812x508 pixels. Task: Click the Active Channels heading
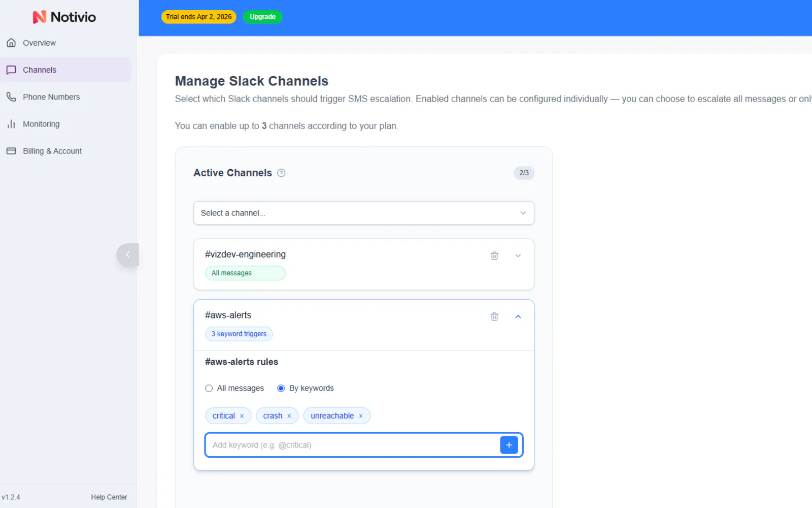[x=233, y=173]
